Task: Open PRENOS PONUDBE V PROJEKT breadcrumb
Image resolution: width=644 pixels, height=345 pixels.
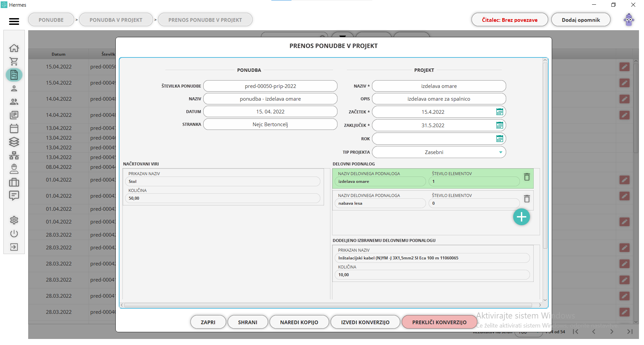Action: (205, 20)
